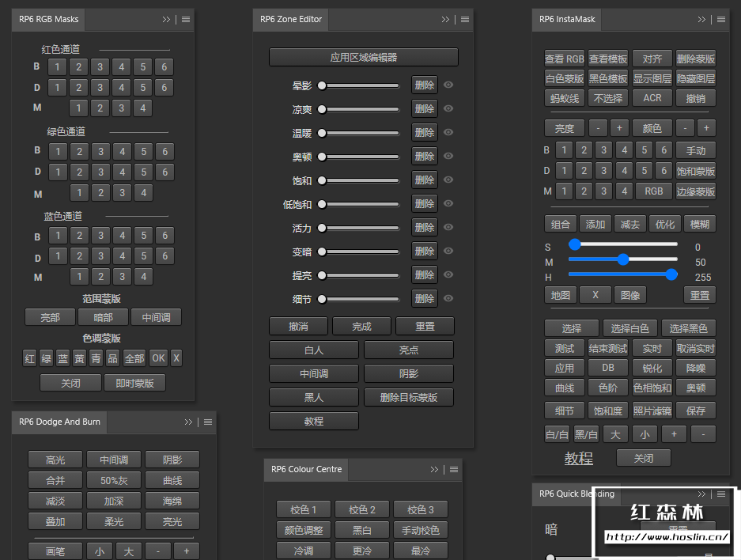Adjust the H slider handle at 255
Viewport: 741px width, 560px height.
point(671,274)
